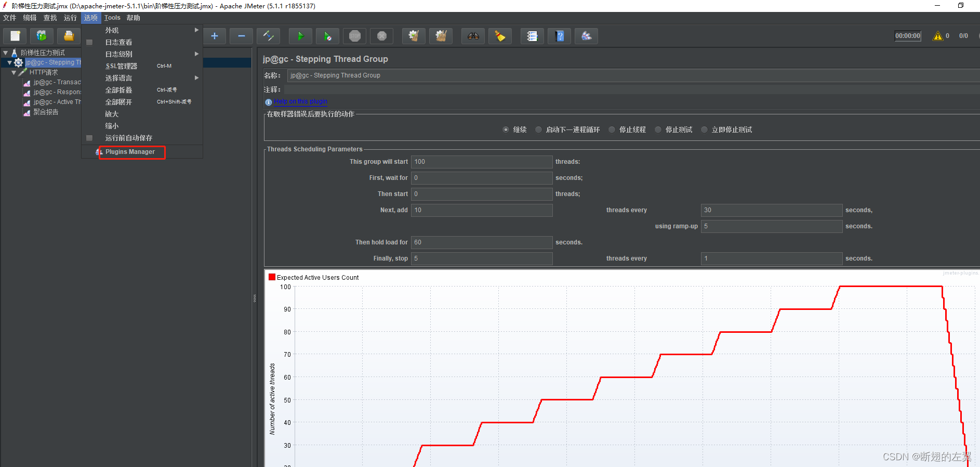
Task: Select the 继续 radio button
Action: click(506, 129)
